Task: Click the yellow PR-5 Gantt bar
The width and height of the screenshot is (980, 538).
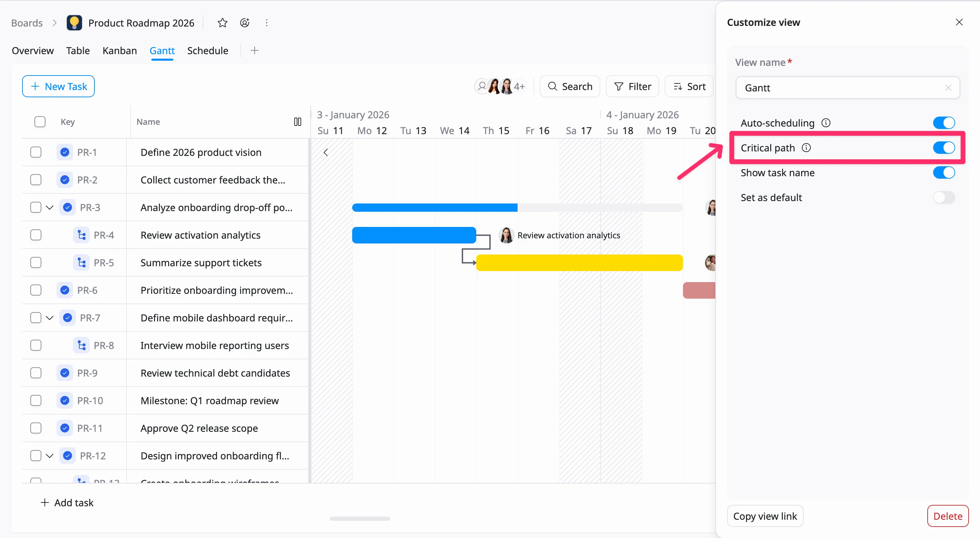Action: point(579,263)
